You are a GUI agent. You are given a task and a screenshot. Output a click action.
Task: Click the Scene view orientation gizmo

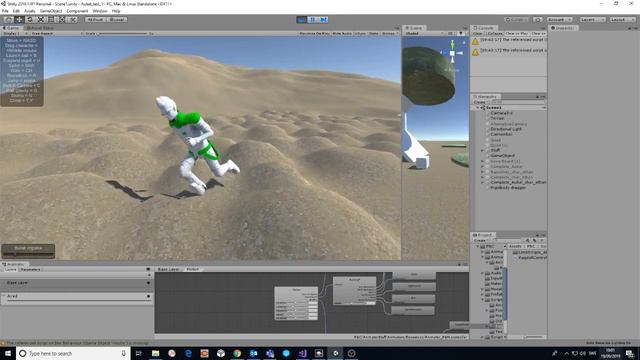click(x=452, y=53)
